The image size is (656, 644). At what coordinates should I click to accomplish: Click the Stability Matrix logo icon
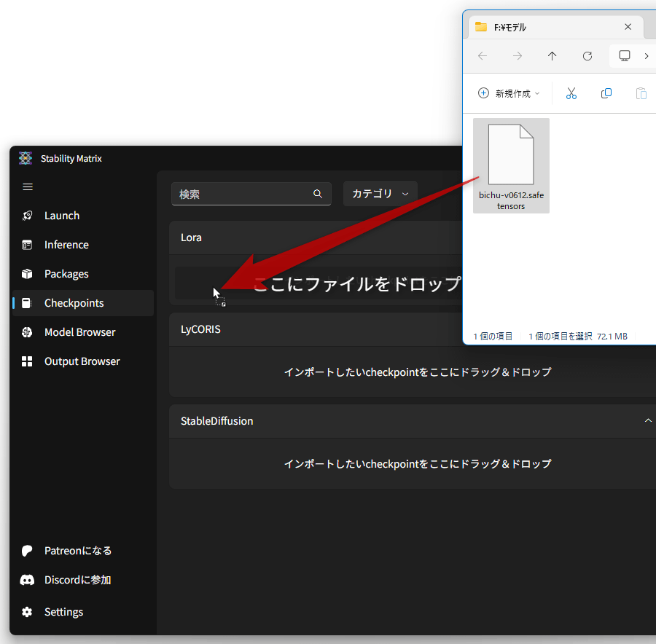(x=26, y=158)
